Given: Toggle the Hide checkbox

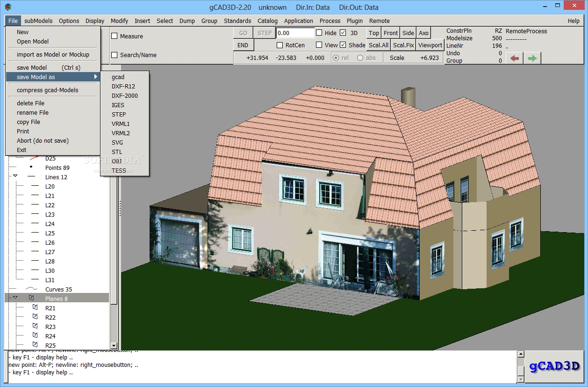Looking at the screenshot, I should coord(319,33).
